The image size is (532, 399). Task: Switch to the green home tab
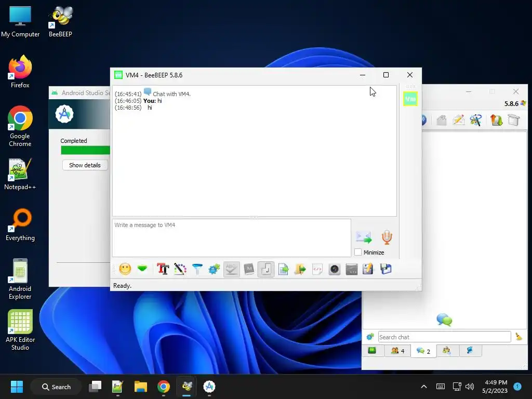[x=373, y=351]
